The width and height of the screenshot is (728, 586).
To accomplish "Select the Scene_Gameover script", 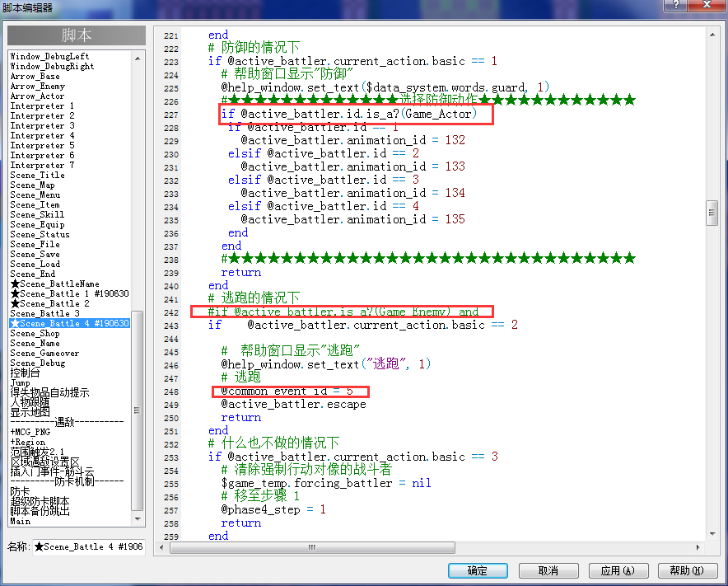I will (44, 354).
